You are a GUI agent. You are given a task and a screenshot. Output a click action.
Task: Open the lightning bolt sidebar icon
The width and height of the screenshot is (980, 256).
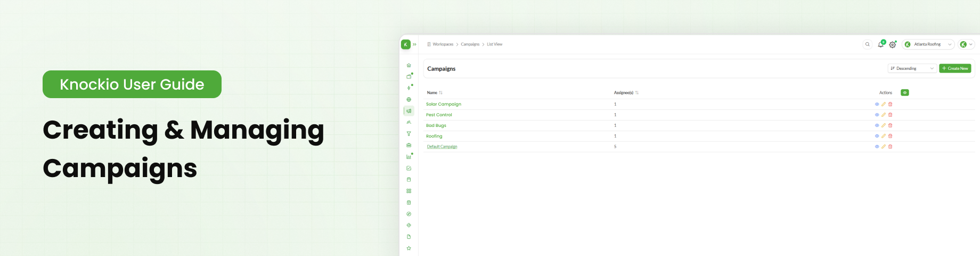pos(409,88)
